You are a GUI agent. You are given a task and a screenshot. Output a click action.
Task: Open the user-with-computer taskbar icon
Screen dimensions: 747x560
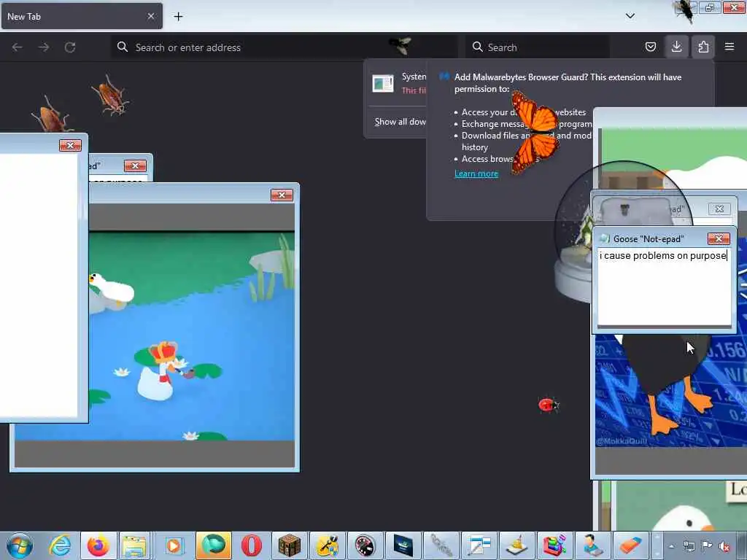tap(592, 545)
